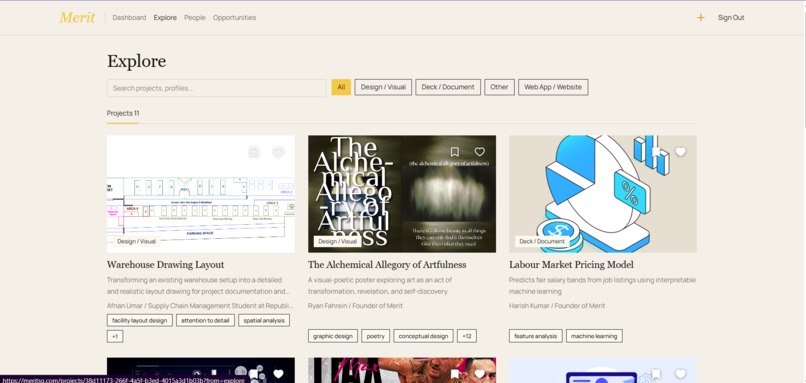Viewport: 806px width, 383px height.
Task: Filter by Deck / Document category
Action: (448, 87)
